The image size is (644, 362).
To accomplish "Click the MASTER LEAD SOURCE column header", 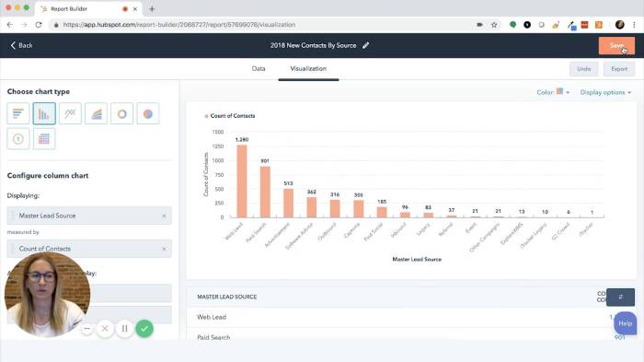I will tap(226, 297).
